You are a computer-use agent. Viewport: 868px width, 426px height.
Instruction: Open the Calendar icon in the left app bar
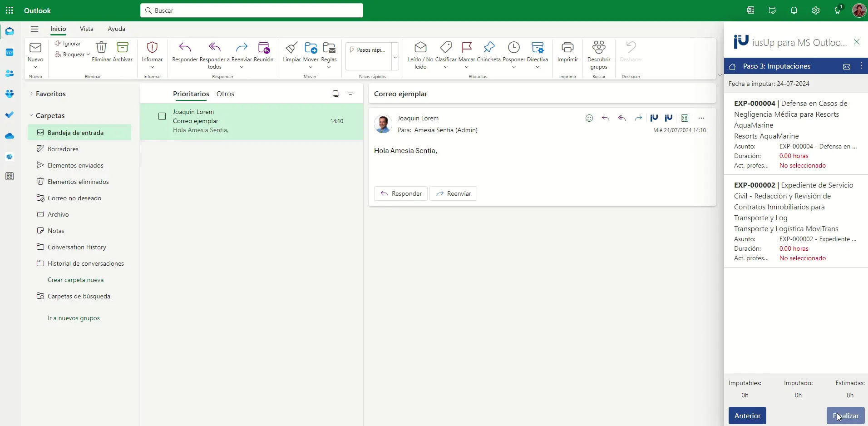tap(10, 52)
